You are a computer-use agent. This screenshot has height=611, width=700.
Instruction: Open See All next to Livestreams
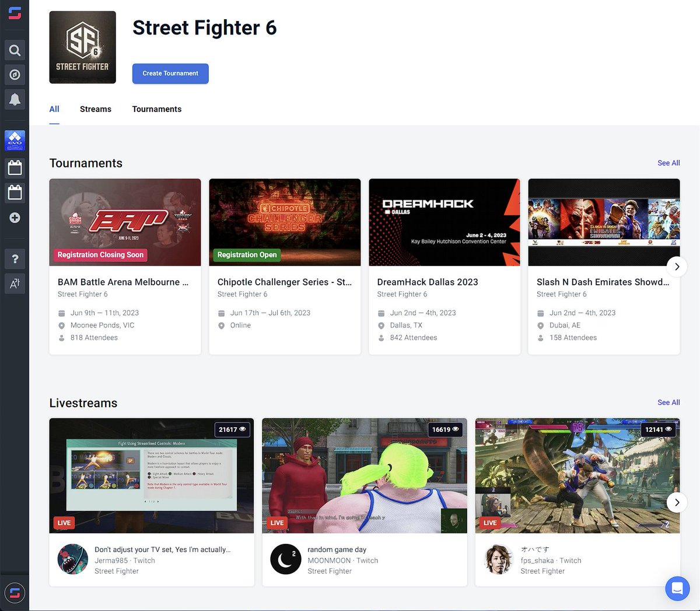[x=668, y=402]
